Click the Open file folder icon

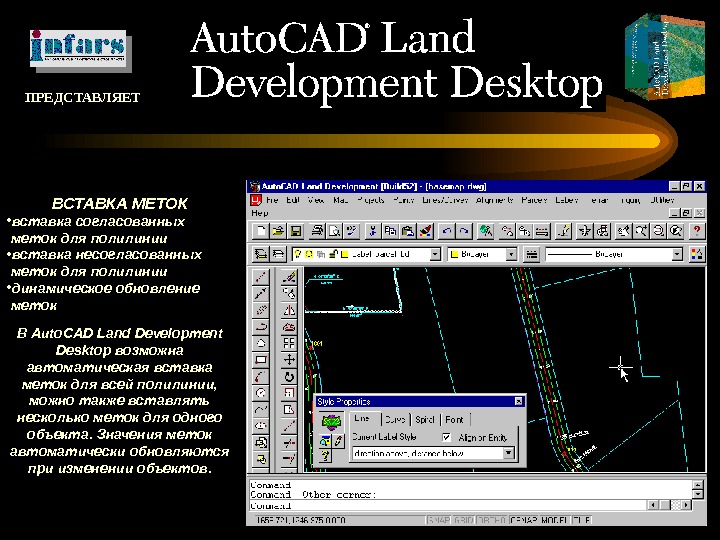click(278, 231)
